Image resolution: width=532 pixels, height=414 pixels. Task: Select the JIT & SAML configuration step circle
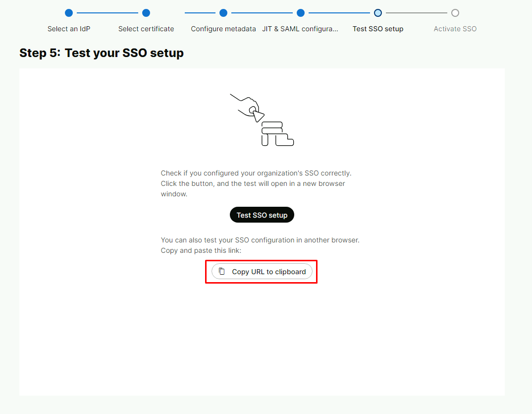[x=301, y=13]
